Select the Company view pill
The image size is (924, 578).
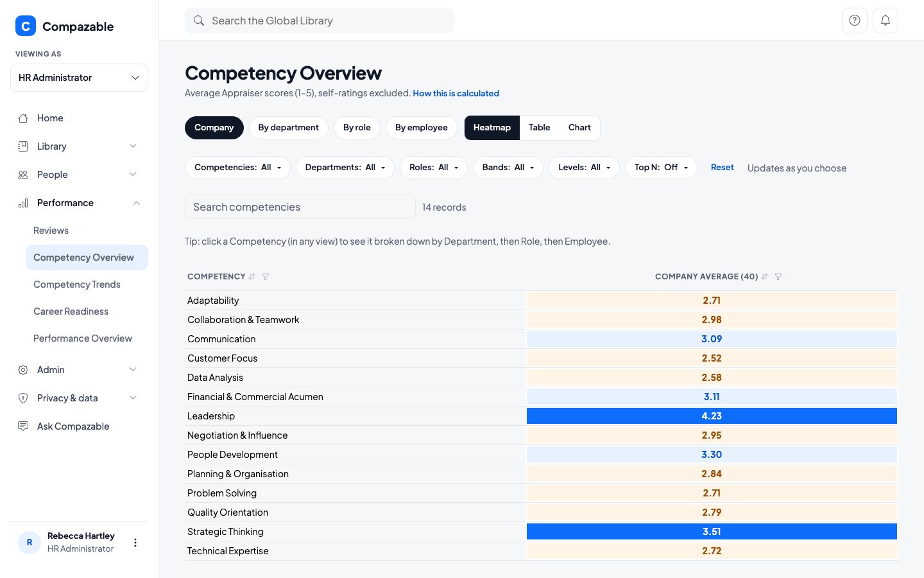pyautogui.click(x=214, y=128)
